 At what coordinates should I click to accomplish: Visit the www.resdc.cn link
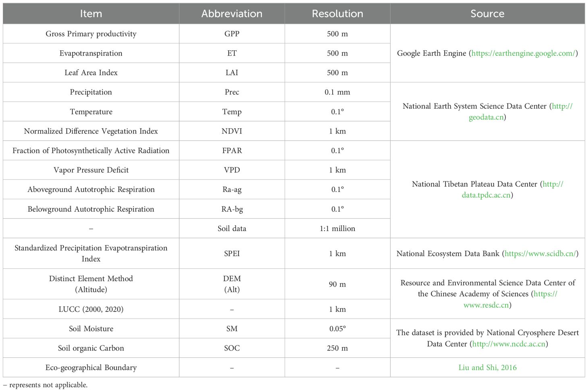click(x=486, y=305)
